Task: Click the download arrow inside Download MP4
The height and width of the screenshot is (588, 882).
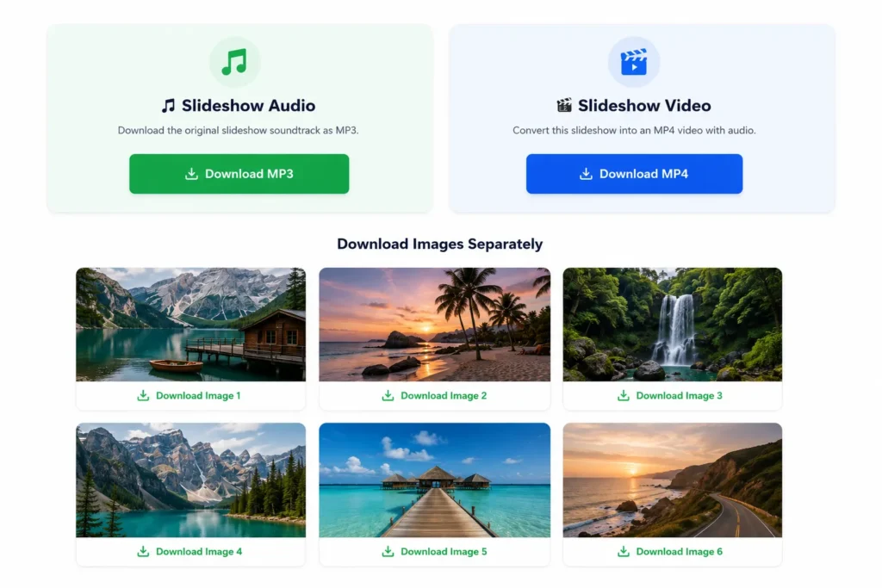Action: pyautogui.click(x=586, y=174)
